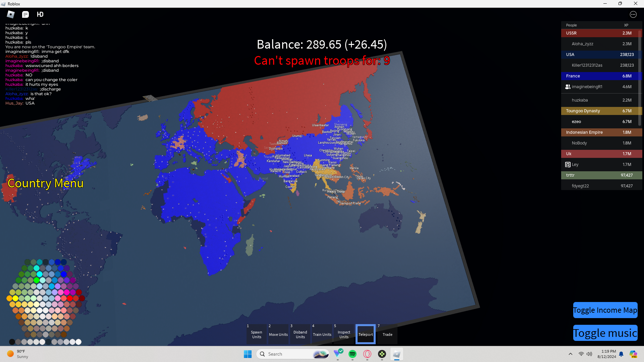Open the three-dot options menu icon
This screenshot has height=362, width=644.
(x=633, y=14)
